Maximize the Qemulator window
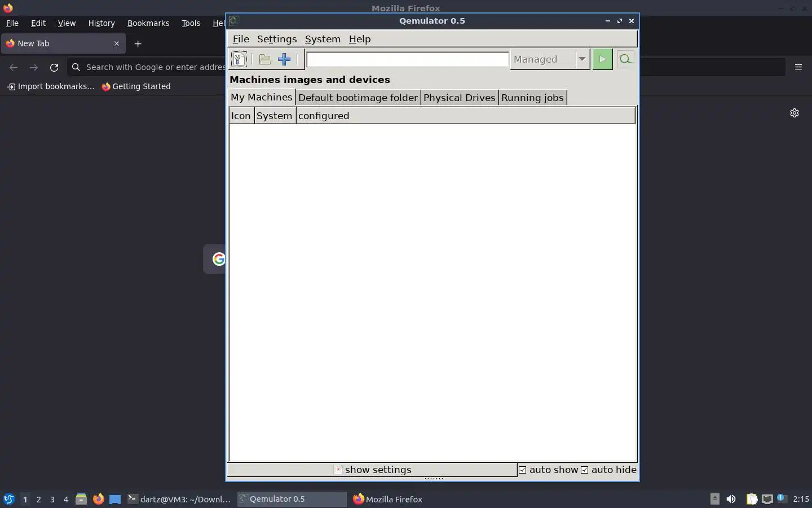 pyautogui.click(x=620, y=21)
